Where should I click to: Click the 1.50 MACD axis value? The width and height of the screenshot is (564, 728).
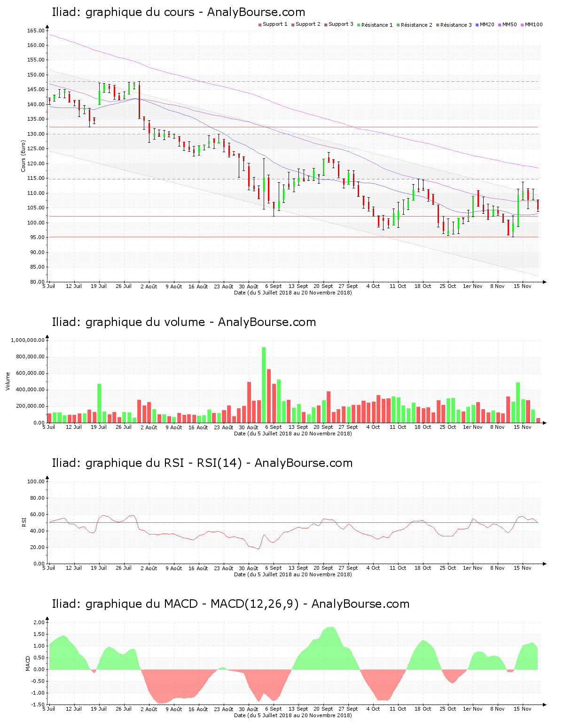click(x=40, y=635)
